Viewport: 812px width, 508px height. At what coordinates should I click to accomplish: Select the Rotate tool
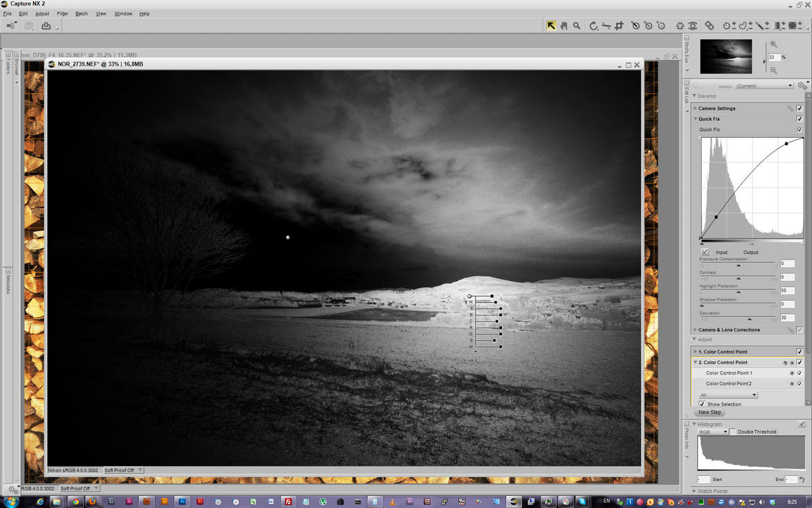coord(593,26)
